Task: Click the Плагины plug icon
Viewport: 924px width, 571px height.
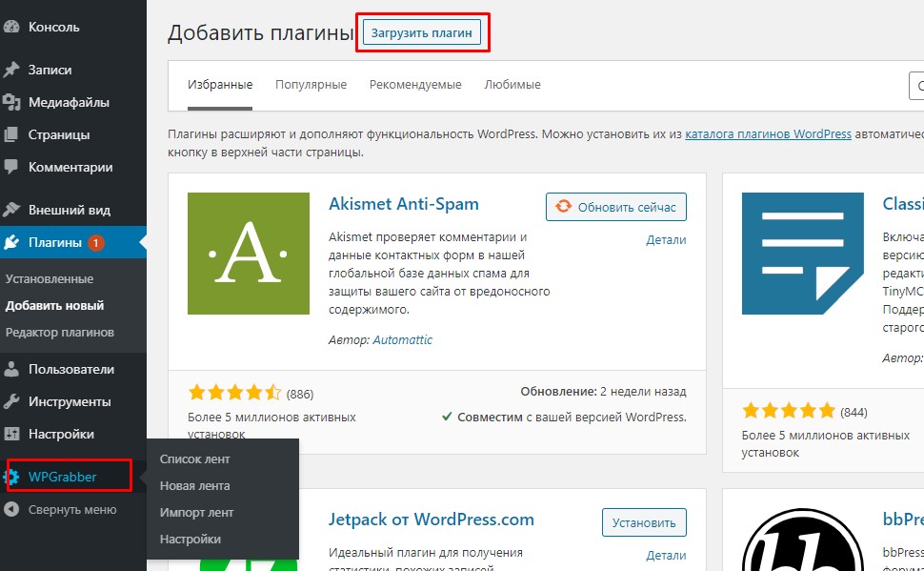Action: [11, 242]
